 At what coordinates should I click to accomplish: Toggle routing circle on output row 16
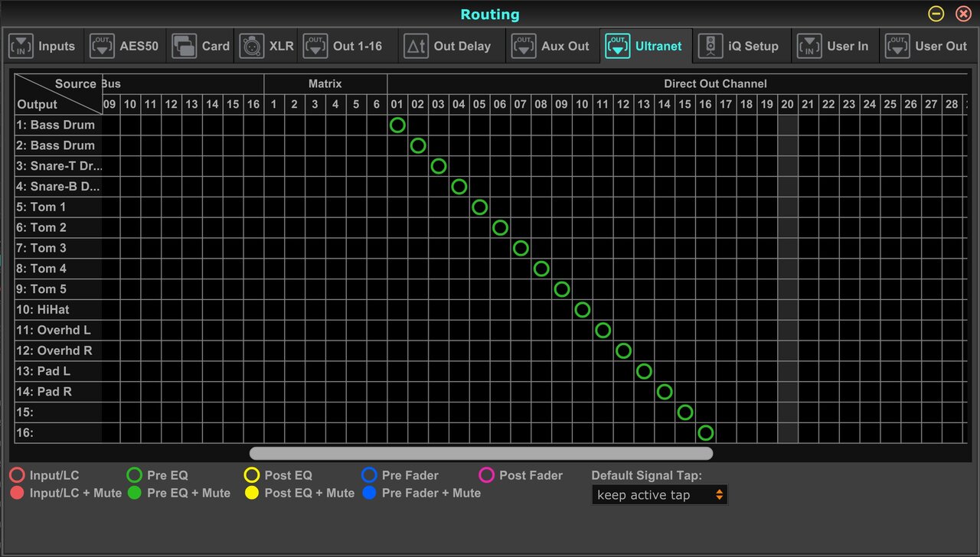point(706,433)
